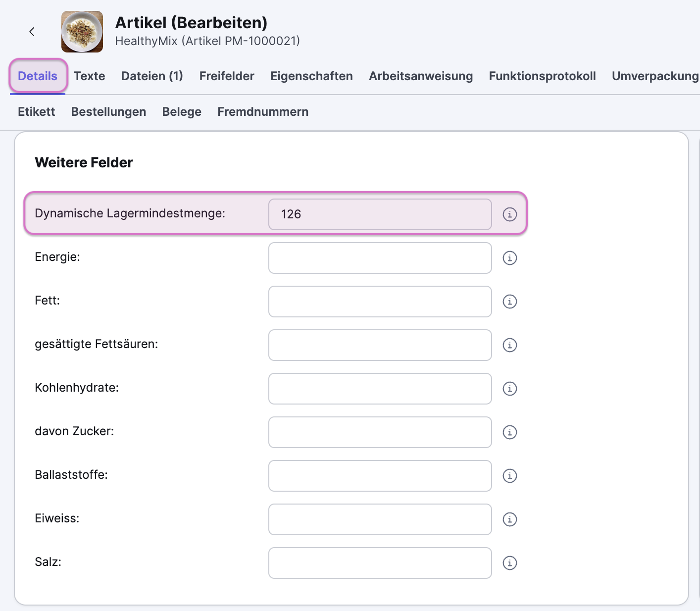The height and width of the screenshot is (611, 700).
Task: Switch to the Texte tab
Action: tap(89, 76)
